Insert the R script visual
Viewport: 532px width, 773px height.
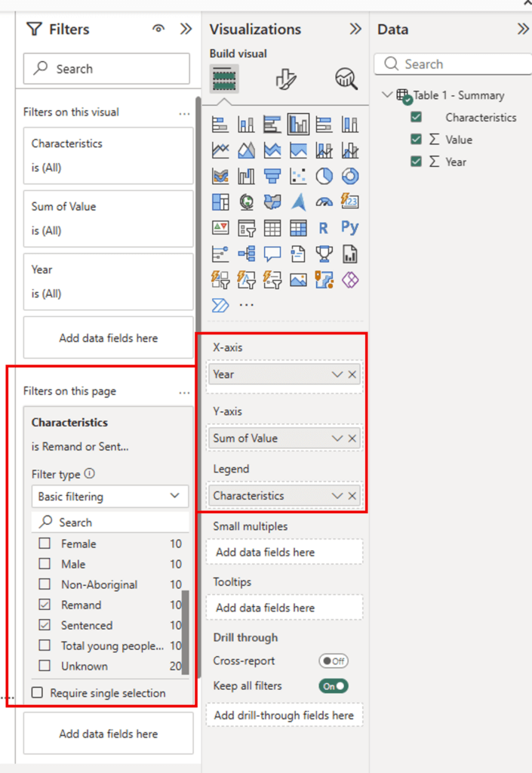(324, 227)
